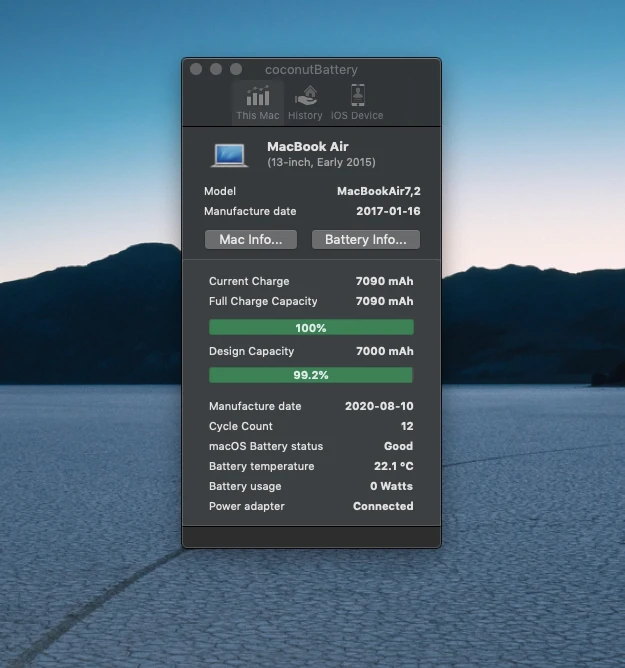Switch to the iOS Device phone icon
Image resolution: width=625 pixels, height=668 pixels.
pyautogui.click(x=357, y=95)
